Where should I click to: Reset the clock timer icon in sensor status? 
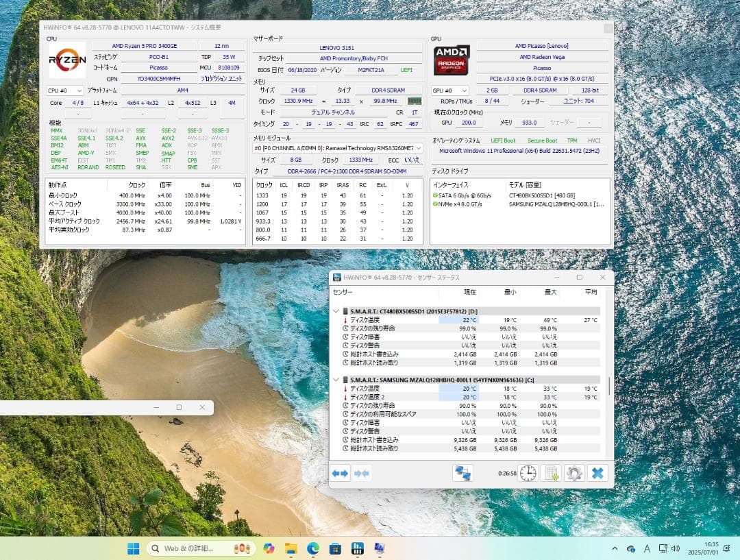(x=528, y=473)
